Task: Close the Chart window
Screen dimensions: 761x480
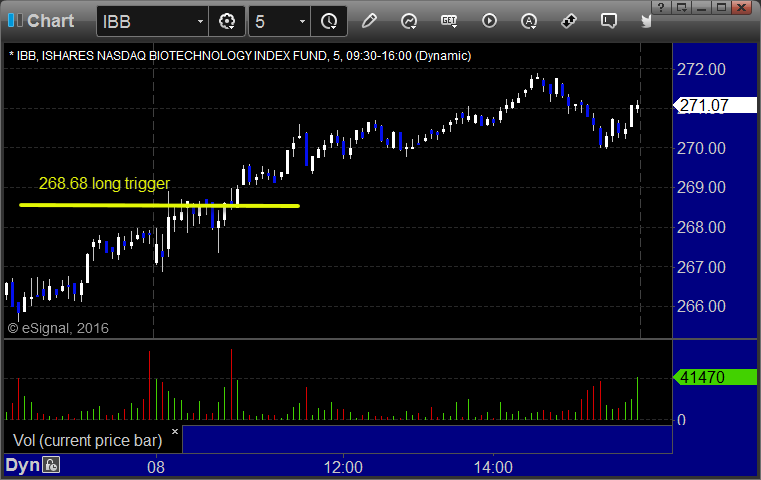Action: [x=742, y=7]
